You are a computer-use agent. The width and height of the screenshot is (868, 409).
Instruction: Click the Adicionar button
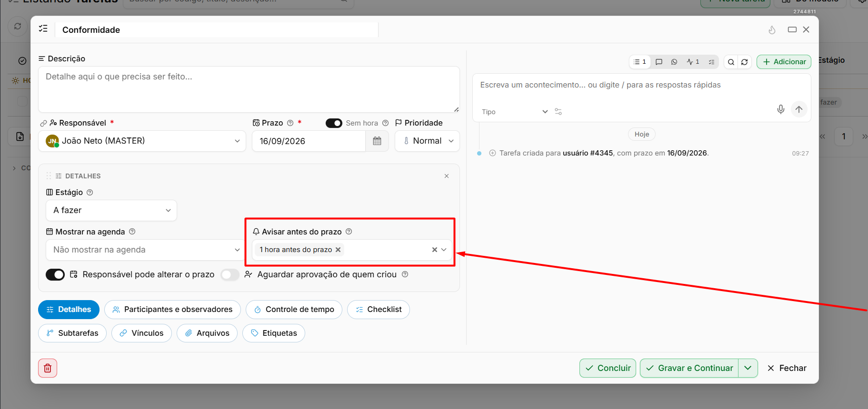[784, 62]
